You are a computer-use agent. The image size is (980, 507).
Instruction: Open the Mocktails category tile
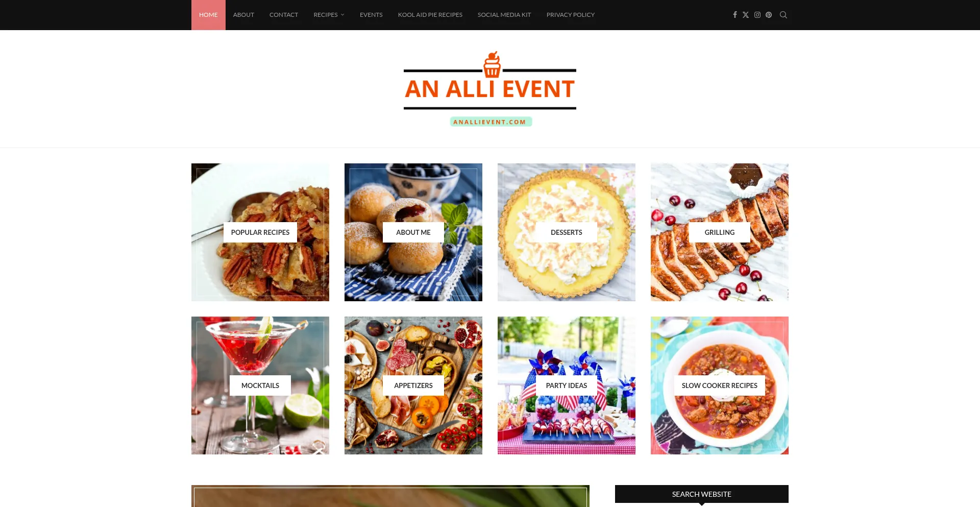click(260, 385)
